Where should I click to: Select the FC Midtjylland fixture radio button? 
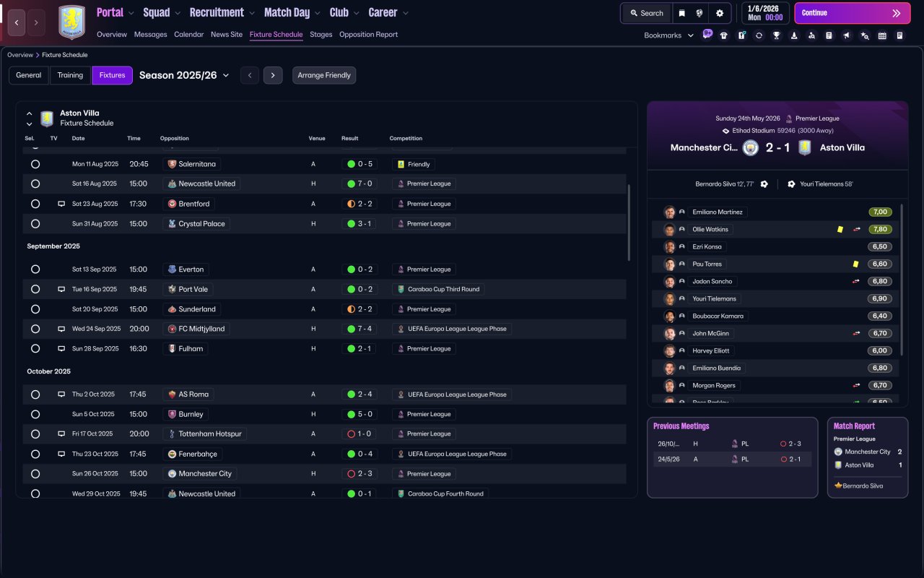pyautogui.click(x=35, y=329)
